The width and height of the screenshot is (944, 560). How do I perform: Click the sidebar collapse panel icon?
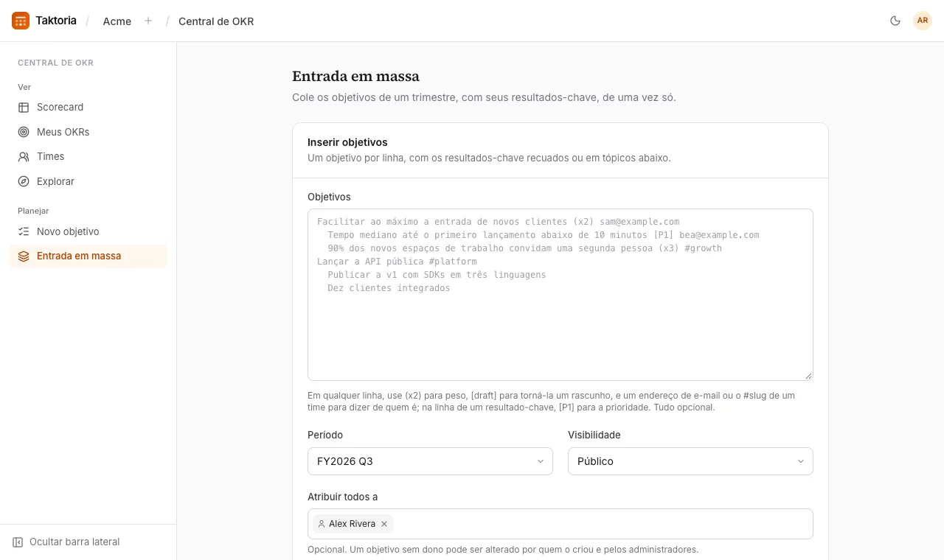point(18,542)
